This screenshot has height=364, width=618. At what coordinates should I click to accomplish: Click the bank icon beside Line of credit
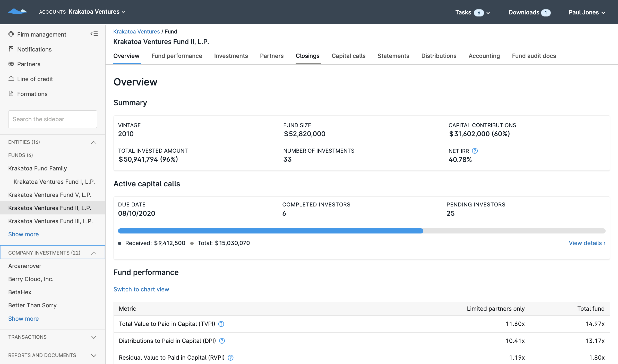11,79
